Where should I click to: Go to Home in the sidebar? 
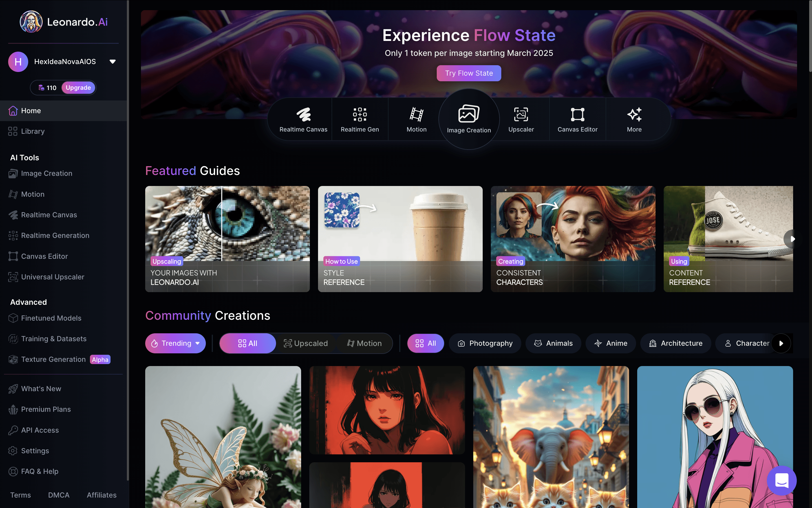[x=63, y=111]
